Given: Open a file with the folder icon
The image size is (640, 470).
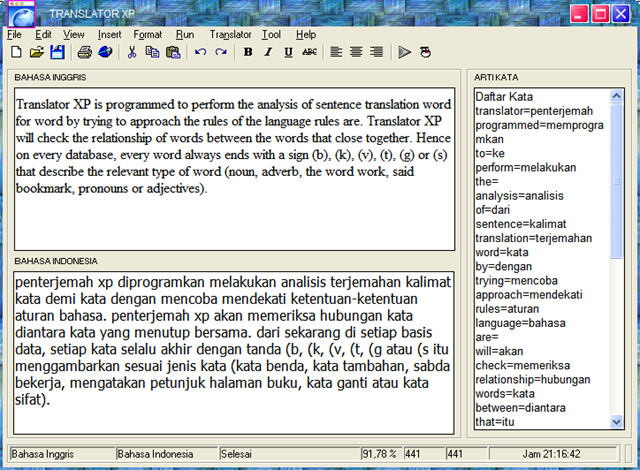Looking at the screenshot, I should pos(37,52).
